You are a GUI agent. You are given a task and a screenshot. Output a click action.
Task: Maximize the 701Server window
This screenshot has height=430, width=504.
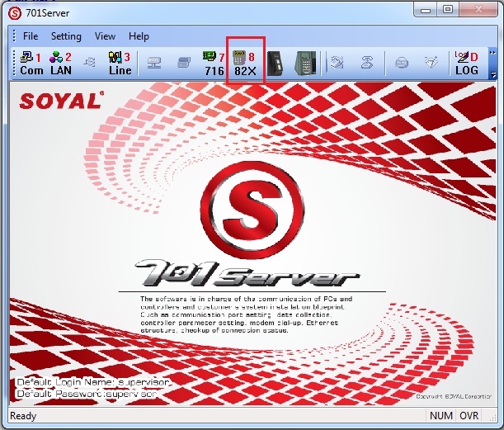click(448, 10)
